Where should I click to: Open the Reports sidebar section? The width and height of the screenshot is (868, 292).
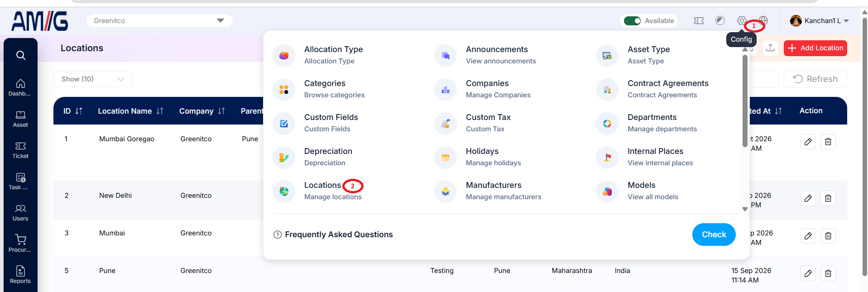(20, 275)
